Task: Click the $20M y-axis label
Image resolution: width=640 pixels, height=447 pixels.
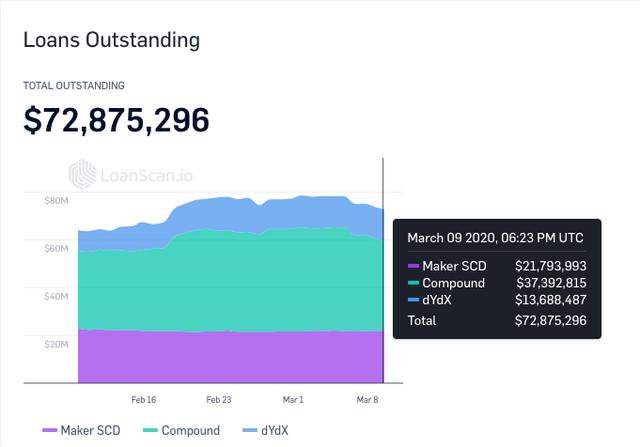Action: [x=56, y=344]
